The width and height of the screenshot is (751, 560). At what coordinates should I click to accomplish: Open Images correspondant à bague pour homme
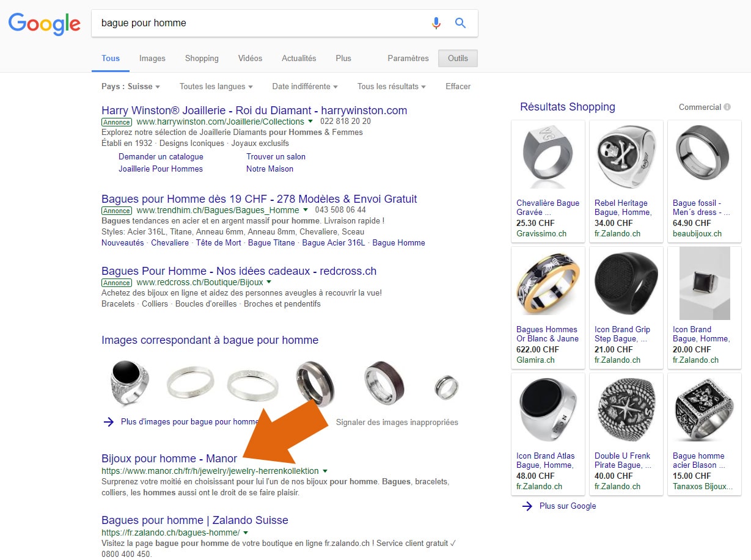pos(210,340)
